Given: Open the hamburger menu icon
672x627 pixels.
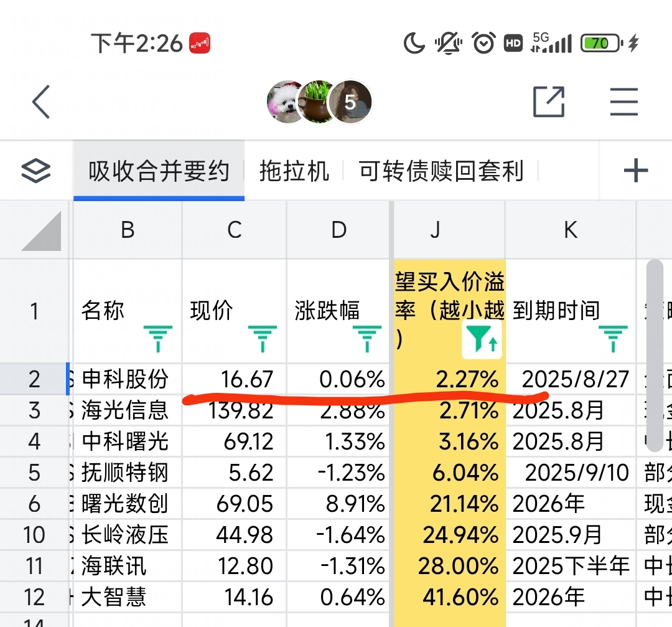Looking at the screenshot, I should pos(624,101).
